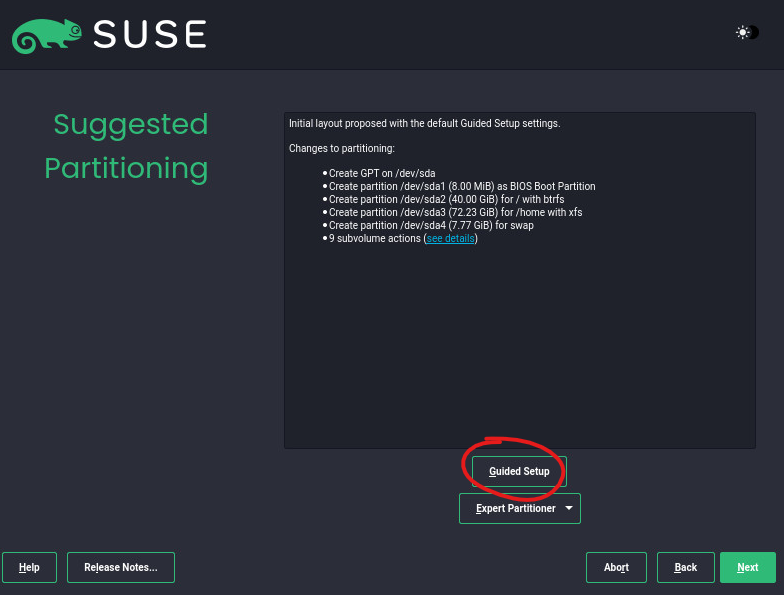Select the /dev/sda1 BIOS Boot Partition line
The height and width of the screenshot is (595, 784).
pos(462,186)
